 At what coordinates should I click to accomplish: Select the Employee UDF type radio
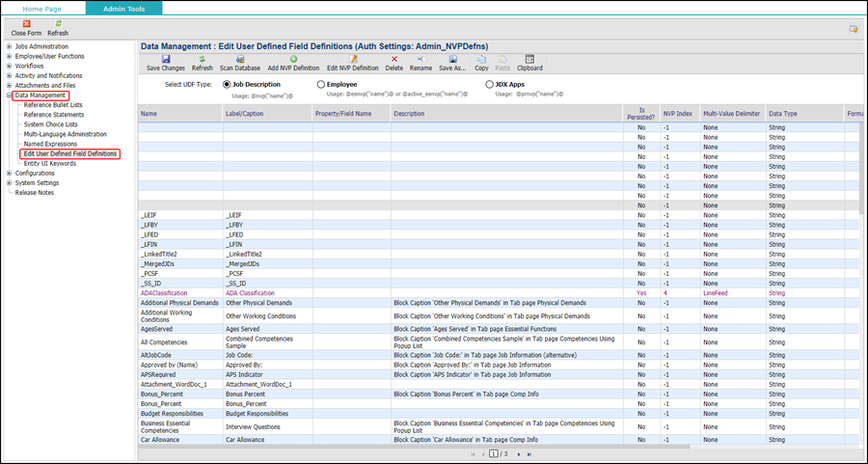pos(321,85)
